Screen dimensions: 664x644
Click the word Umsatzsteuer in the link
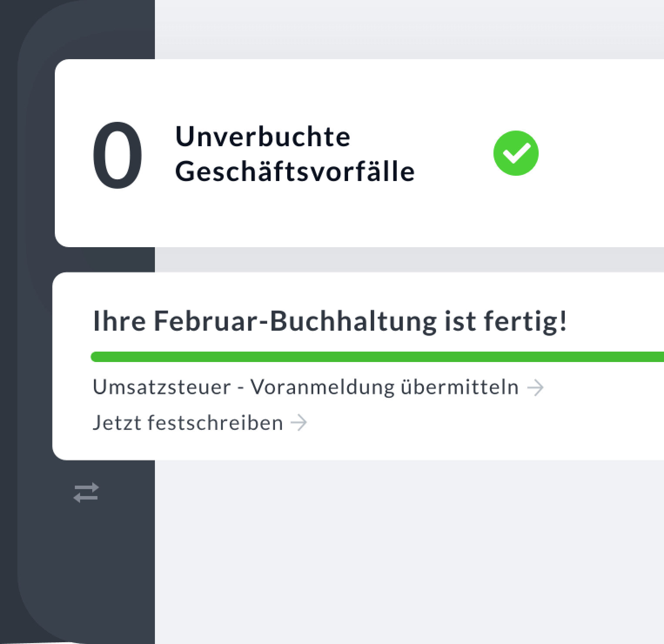161,387
